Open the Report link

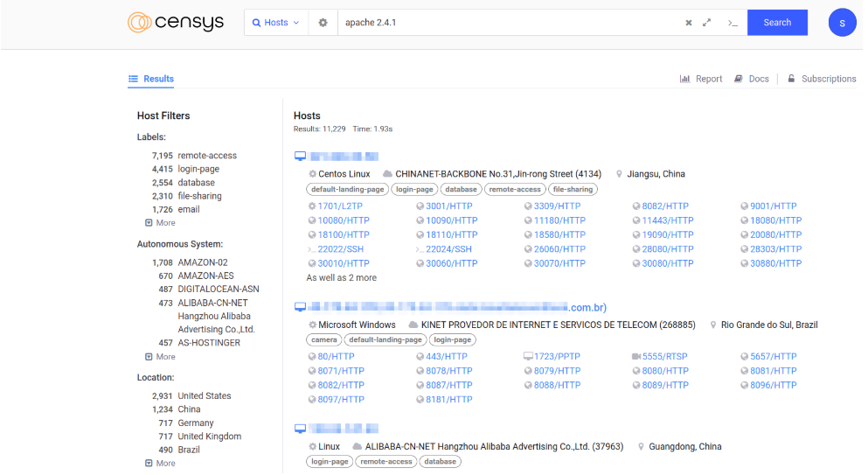[x=701, y=79]
